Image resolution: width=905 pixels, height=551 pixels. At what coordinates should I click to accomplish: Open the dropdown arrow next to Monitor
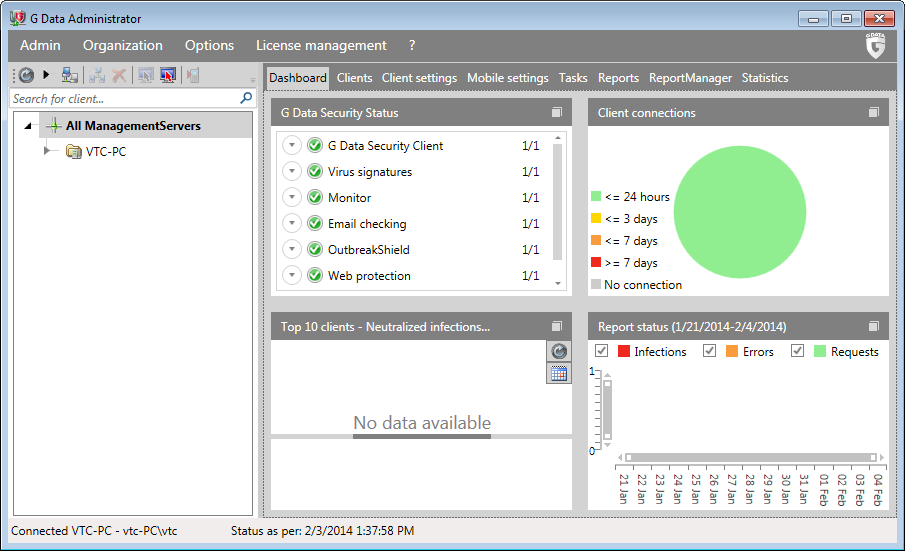pos(291,198)
